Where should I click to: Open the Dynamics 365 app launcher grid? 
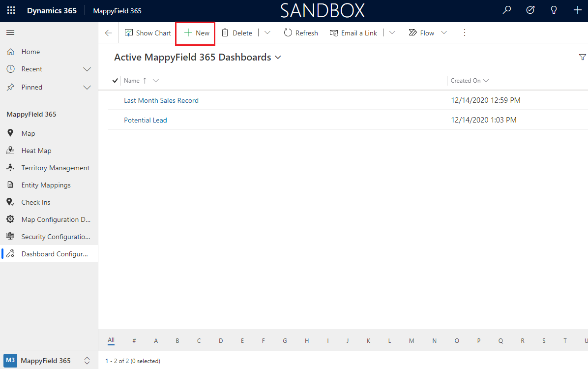[x=11, y=10]
